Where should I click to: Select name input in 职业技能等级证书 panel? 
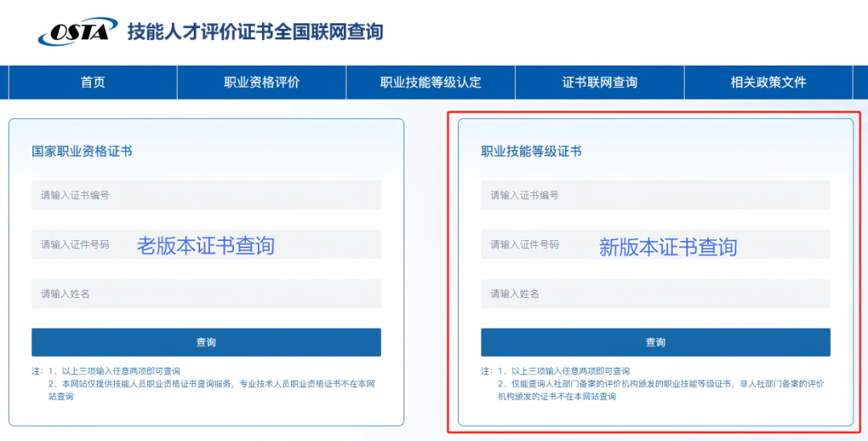tap(655, 294)
